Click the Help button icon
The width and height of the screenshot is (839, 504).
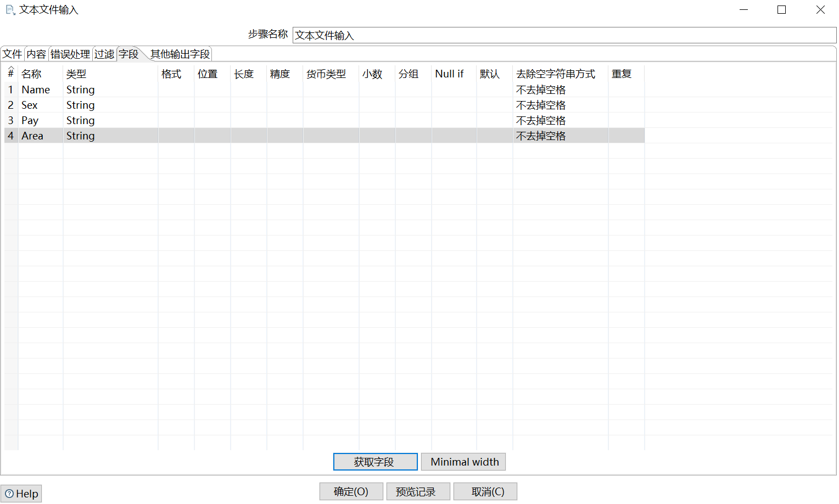(x=9, y=494)
